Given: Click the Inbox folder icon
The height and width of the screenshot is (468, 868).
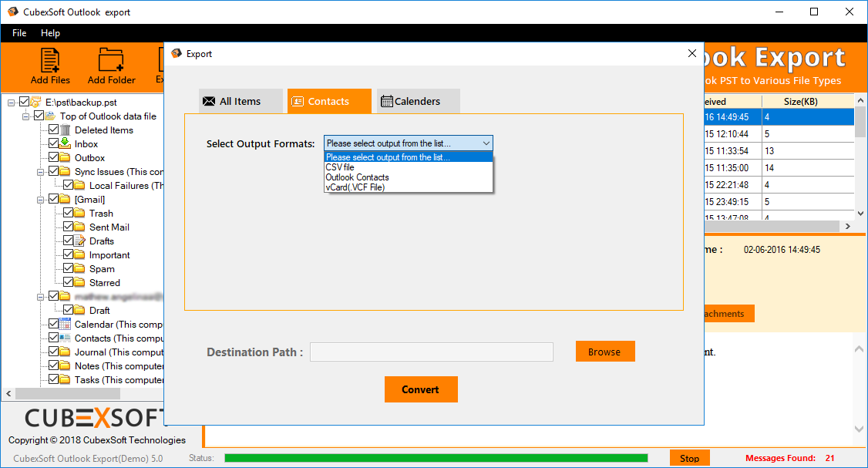Looking at the screenshot, I should pos(66,143).
